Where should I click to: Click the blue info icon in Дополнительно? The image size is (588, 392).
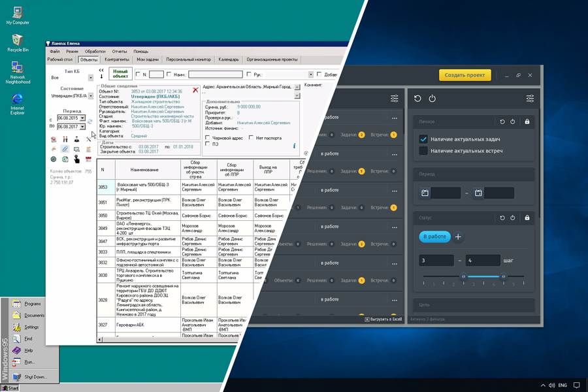coord(294,146)
